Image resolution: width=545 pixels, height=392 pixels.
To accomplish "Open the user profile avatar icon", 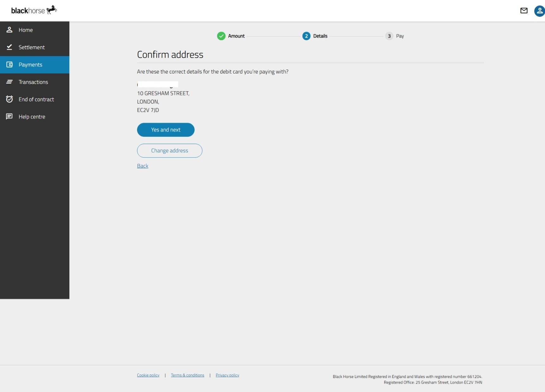I will 539,11.
